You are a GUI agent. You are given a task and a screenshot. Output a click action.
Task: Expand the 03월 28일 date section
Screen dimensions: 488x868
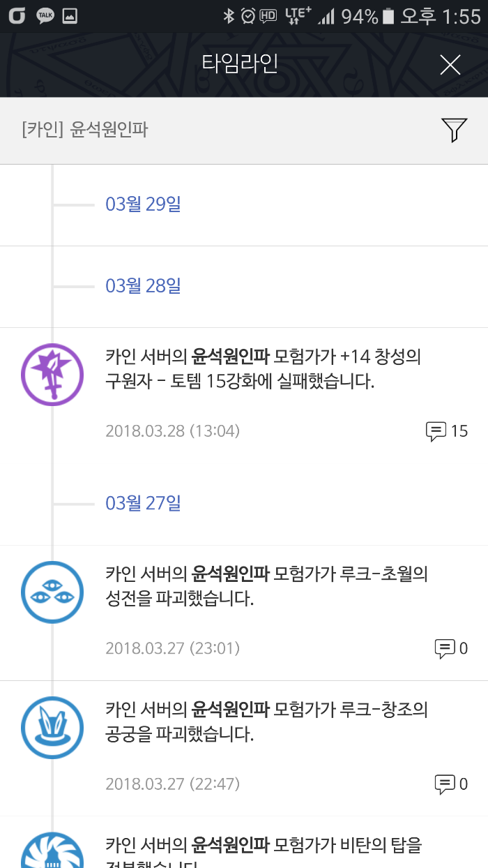pyautogui.click(x=143, y=286)
